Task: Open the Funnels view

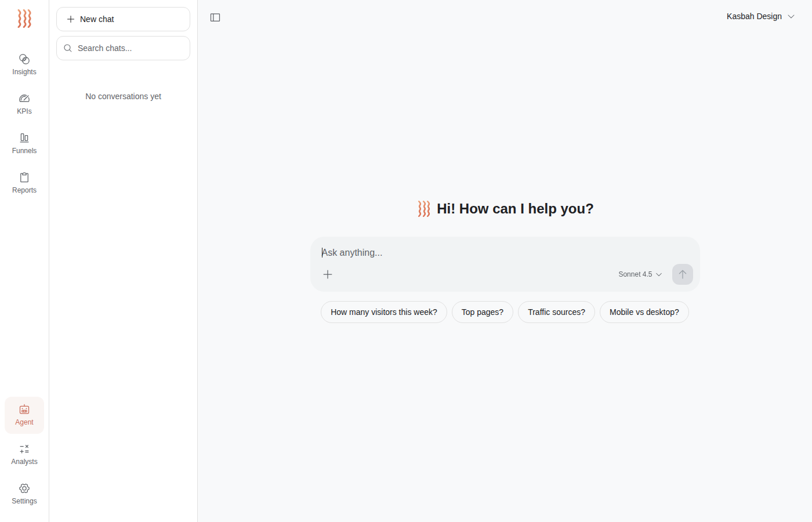Action: [x=24, y=143]
